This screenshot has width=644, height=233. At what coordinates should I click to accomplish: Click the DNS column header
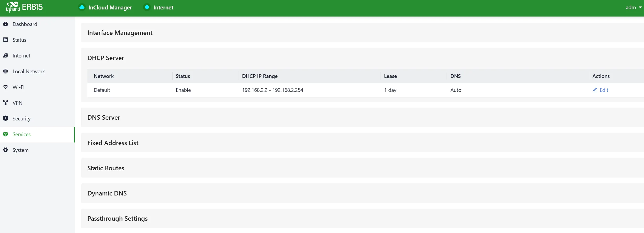tap(456, 76)
